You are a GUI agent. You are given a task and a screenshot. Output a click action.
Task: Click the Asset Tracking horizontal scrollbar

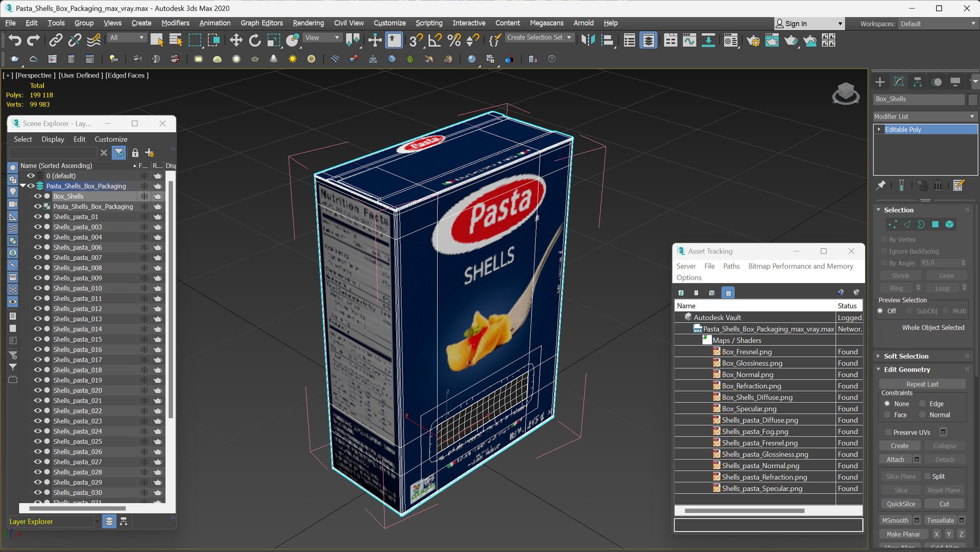click(744, 511)
